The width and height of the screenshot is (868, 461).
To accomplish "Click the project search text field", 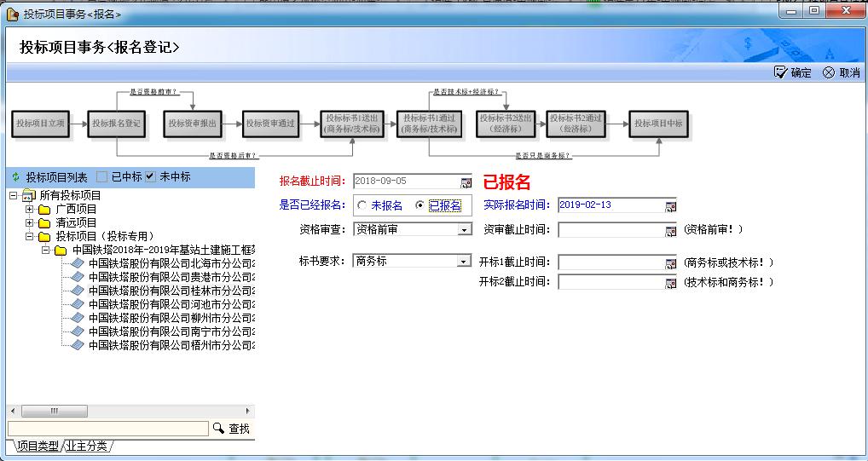I will [107, 429].
